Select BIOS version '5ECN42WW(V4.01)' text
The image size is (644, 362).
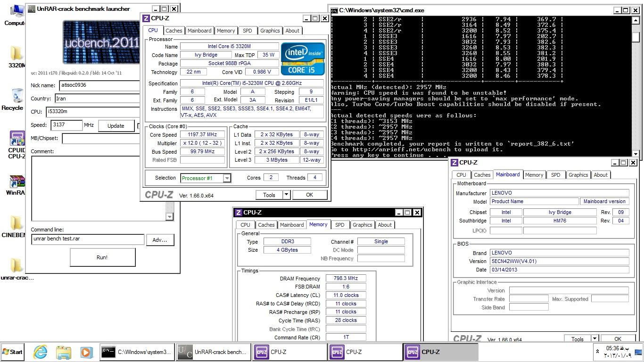559,261
